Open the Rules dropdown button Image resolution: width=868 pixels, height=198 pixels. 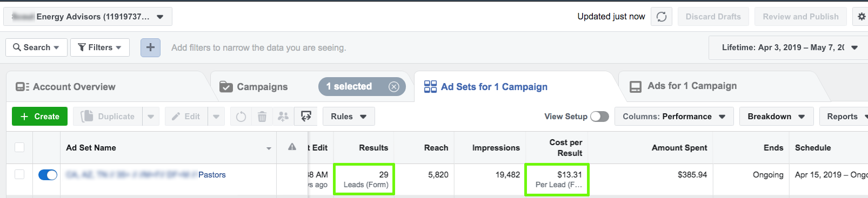pos(349,117)
